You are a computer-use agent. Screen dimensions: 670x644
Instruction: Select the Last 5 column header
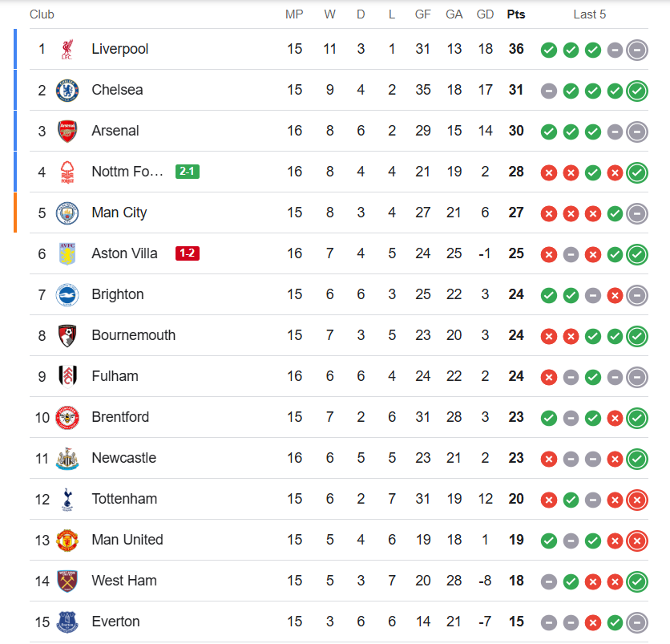(589, 14)
